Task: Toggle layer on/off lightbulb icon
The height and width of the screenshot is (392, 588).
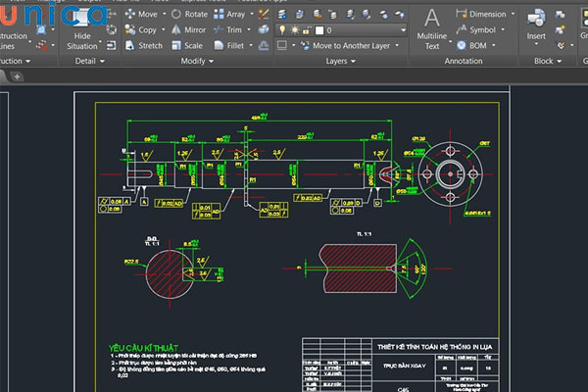Action: click(x=281, y=30)
